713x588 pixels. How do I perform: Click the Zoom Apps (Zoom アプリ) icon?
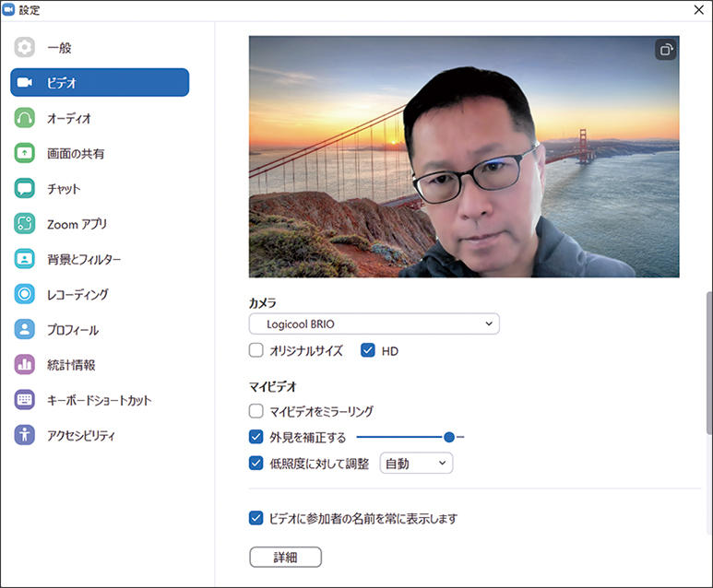pos(25,224)
